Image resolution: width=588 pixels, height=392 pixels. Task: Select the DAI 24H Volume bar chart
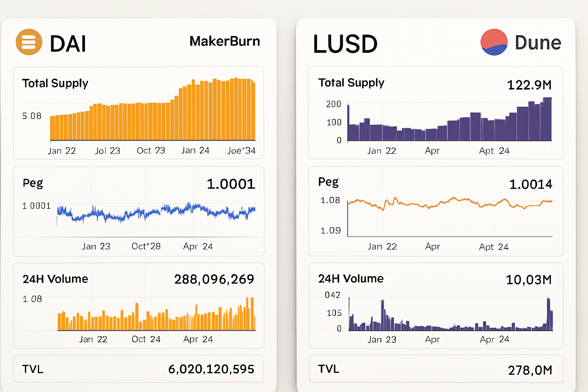click(153, 314)
